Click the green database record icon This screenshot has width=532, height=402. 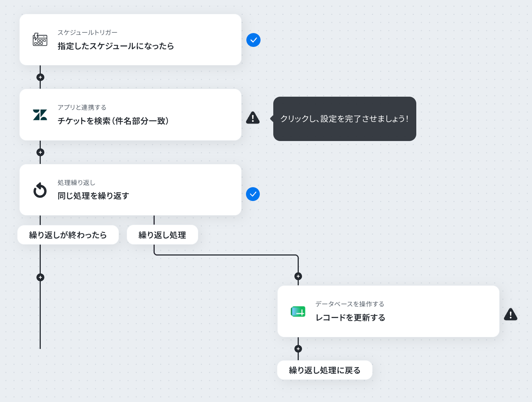point(298,311)
